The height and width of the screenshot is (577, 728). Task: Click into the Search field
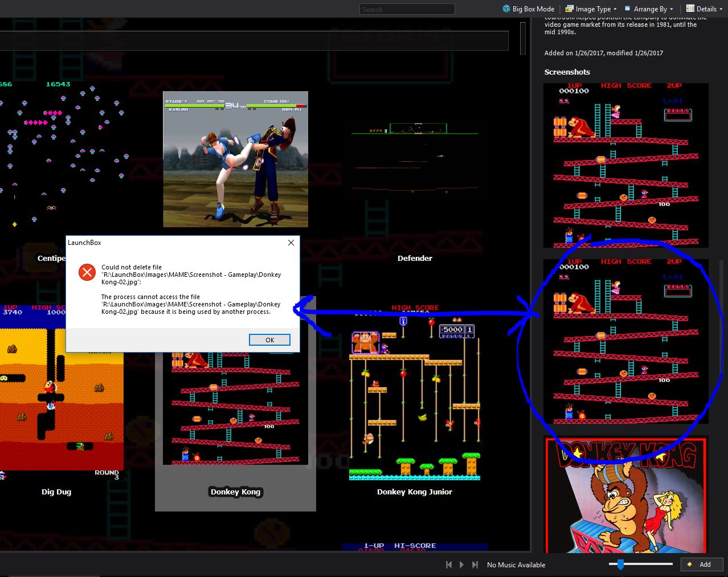(407, 9)
